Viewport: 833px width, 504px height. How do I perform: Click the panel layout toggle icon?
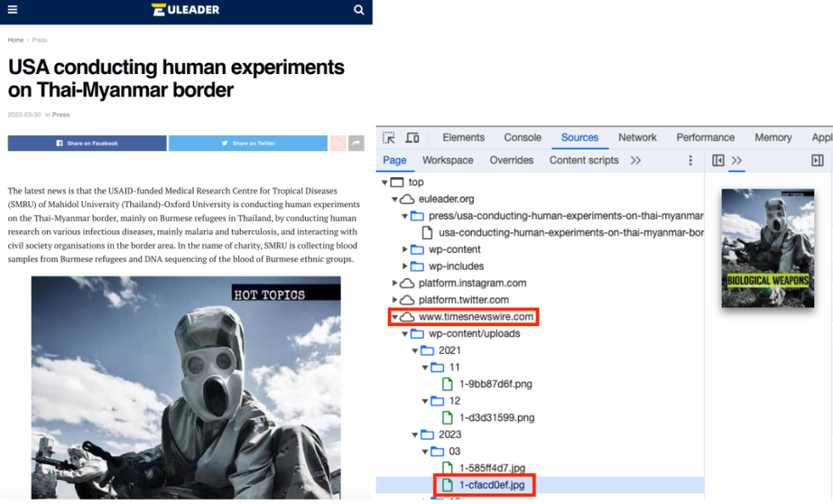click(818, 160)
